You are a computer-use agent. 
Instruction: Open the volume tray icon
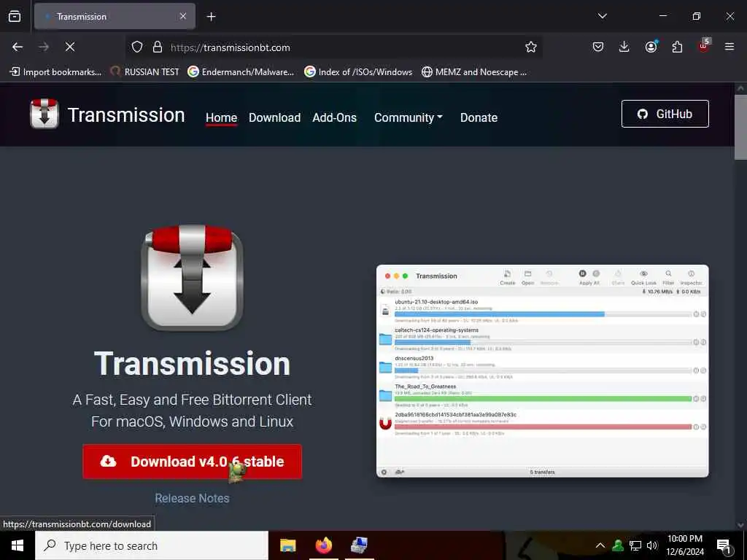click(651, 545)
